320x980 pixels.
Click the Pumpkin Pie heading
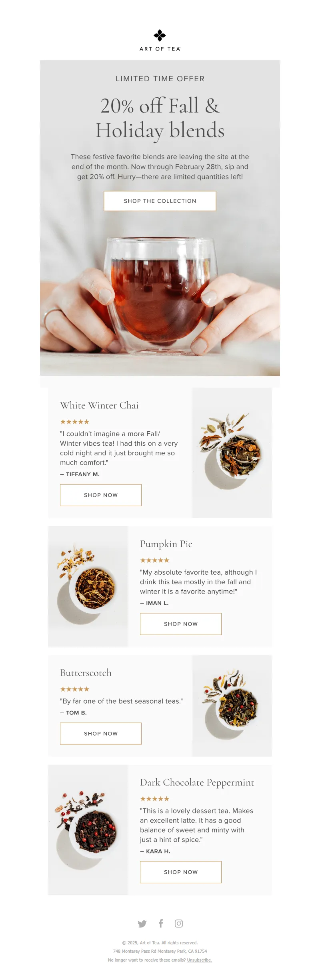166,544
